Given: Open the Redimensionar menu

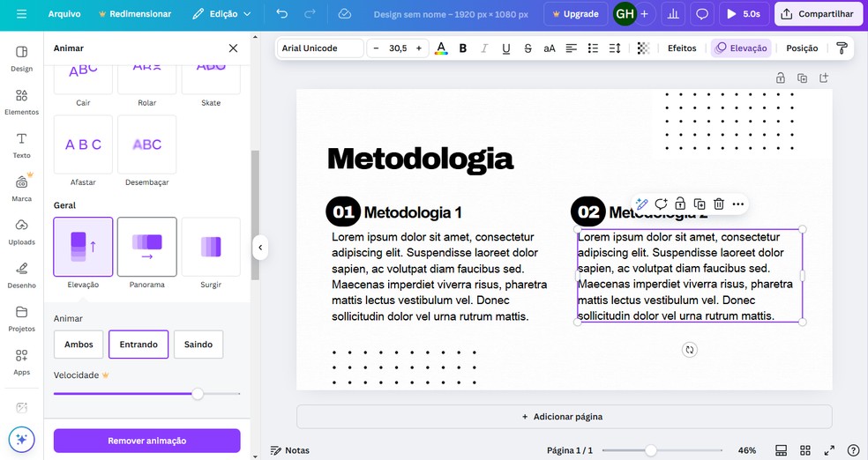Looking at the screenshot, I should pos(135,14).
